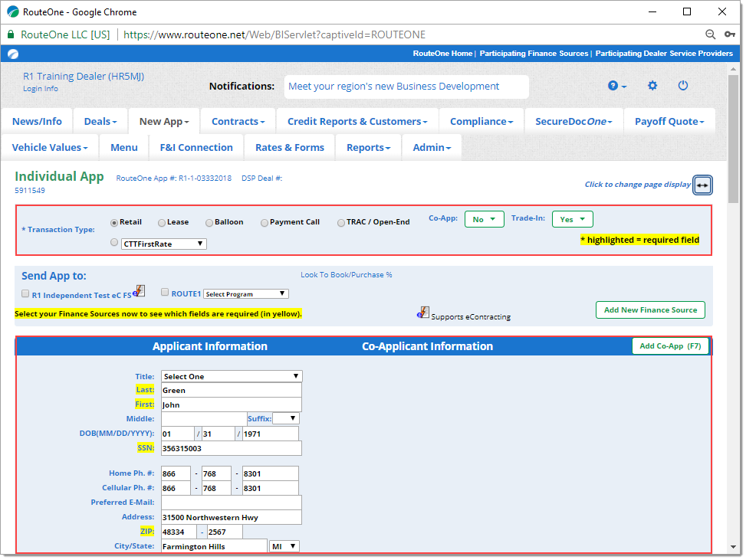746x560 pixels.
Task: Open the Trade-In Yes dropdown
Action: [x=573, y=219]
